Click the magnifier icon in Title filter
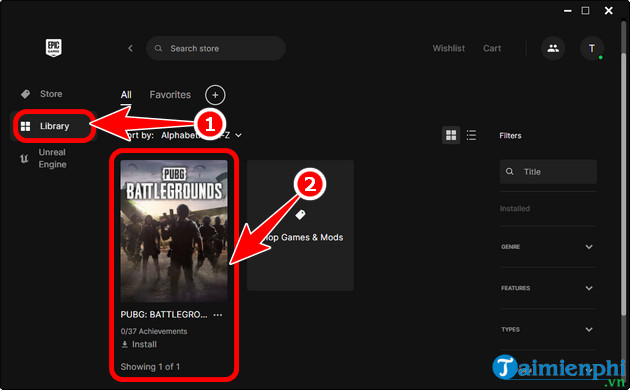630x390 pixels. pyautogui.click(x=509, y=172)
